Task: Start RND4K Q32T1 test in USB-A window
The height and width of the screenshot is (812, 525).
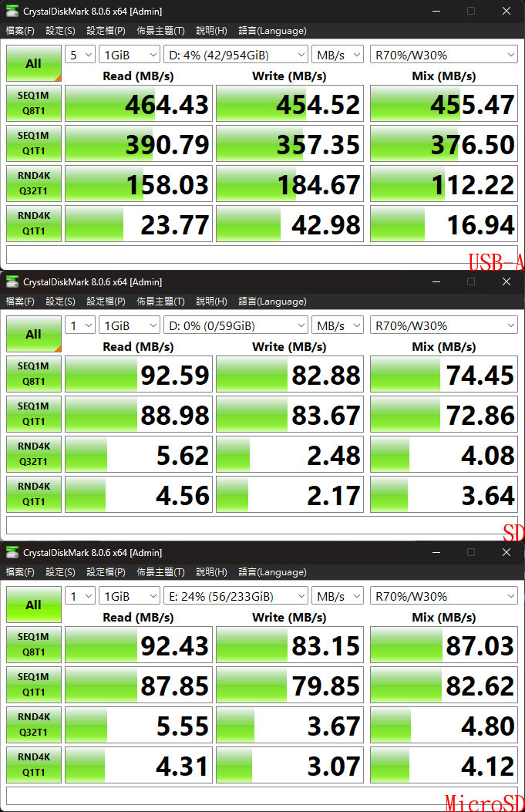Action: tap(34, 184)
